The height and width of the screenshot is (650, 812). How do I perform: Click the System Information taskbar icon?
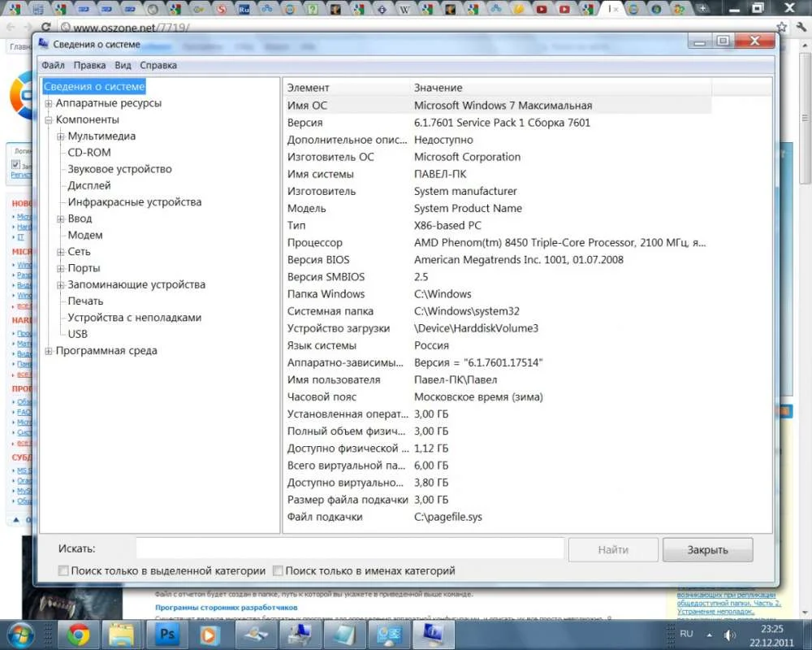[x=433, y=635]
